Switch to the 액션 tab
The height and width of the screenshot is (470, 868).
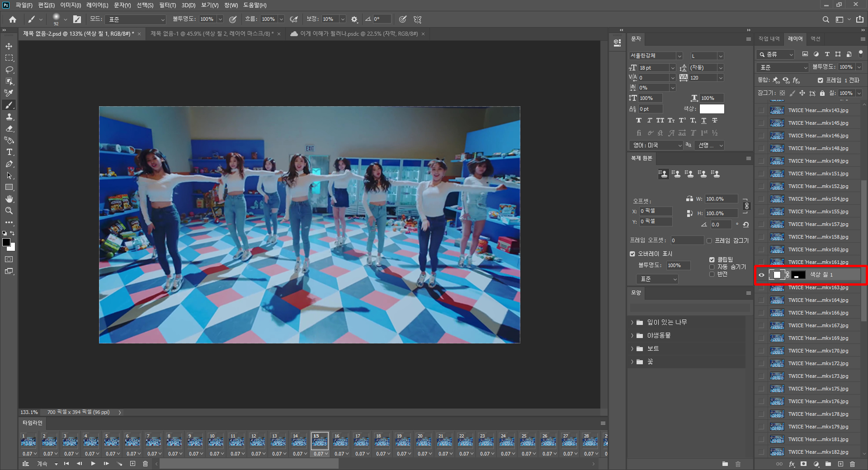pyautogui.click(x=816, y=39)
